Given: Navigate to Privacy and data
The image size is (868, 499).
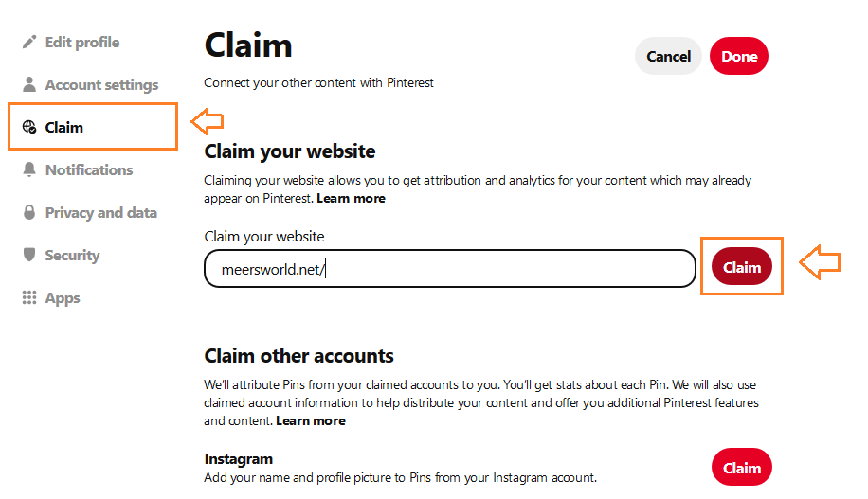Looking at the screenshot, I should pos(100,213).
